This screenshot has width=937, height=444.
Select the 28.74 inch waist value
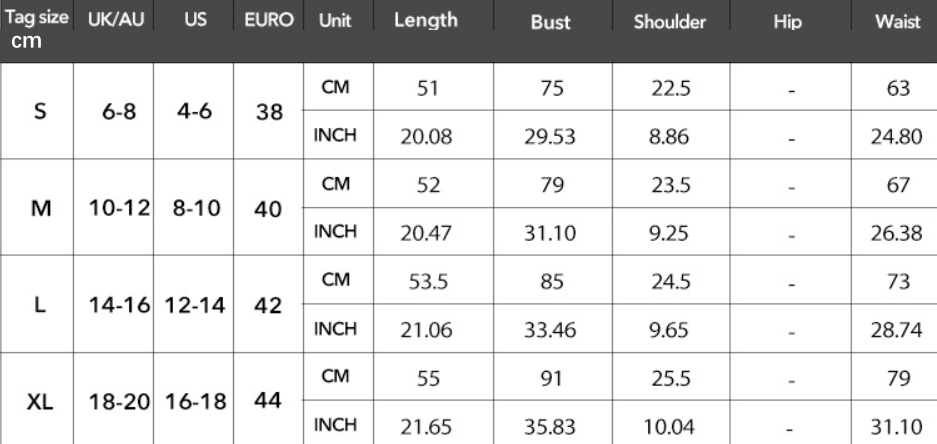pyautogui.click(x=897, y=330)
